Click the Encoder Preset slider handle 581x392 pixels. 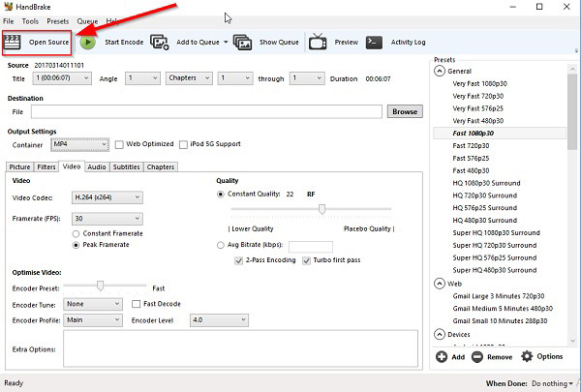coord(100,286)
